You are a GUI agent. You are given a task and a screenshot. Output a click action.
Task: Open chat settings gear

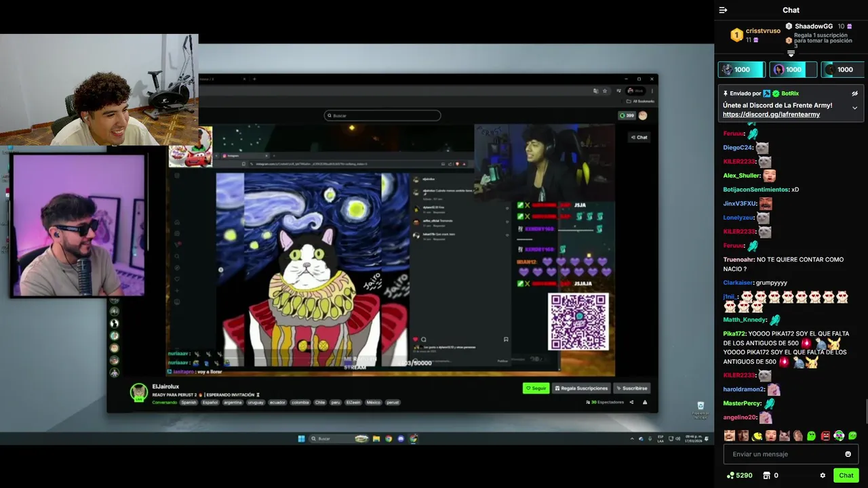click(x=823, y=475)
